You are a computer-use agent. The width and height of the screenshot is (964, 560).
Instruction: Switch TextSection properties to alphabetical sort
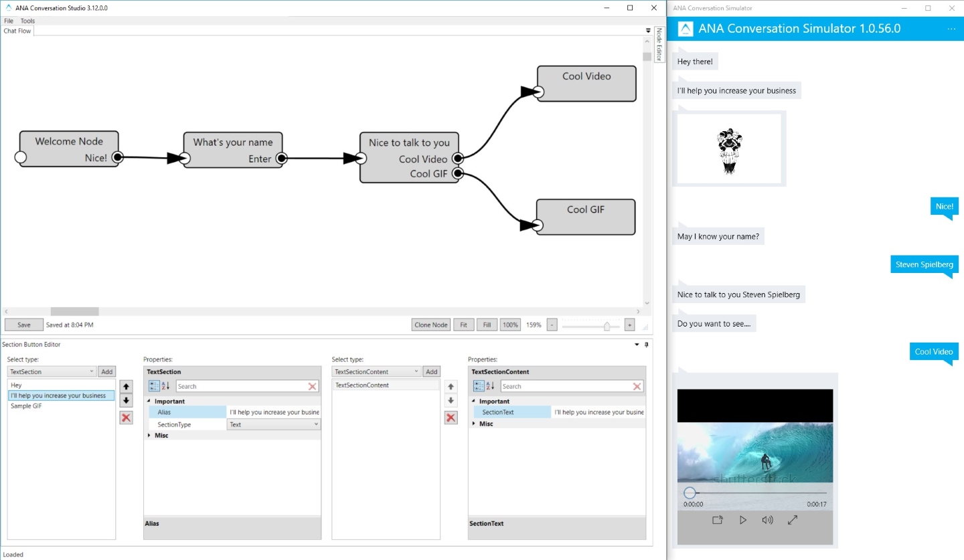click(x=165, y=386)
